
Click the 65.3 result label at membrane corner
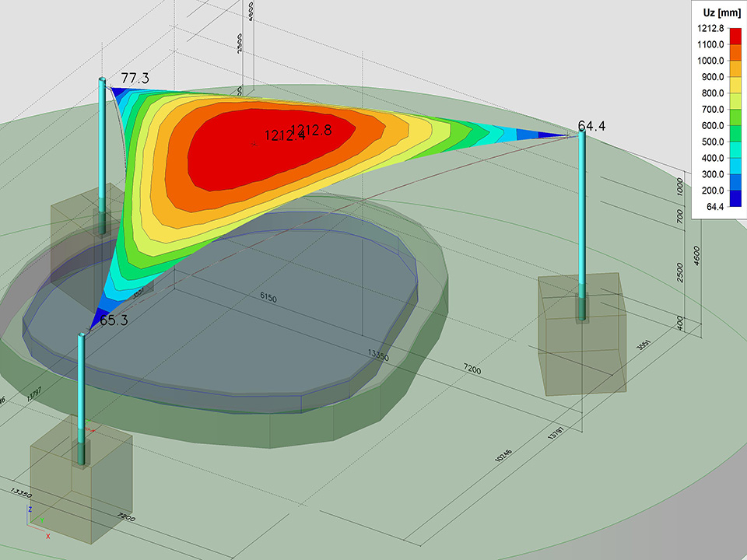pos(114,320)
